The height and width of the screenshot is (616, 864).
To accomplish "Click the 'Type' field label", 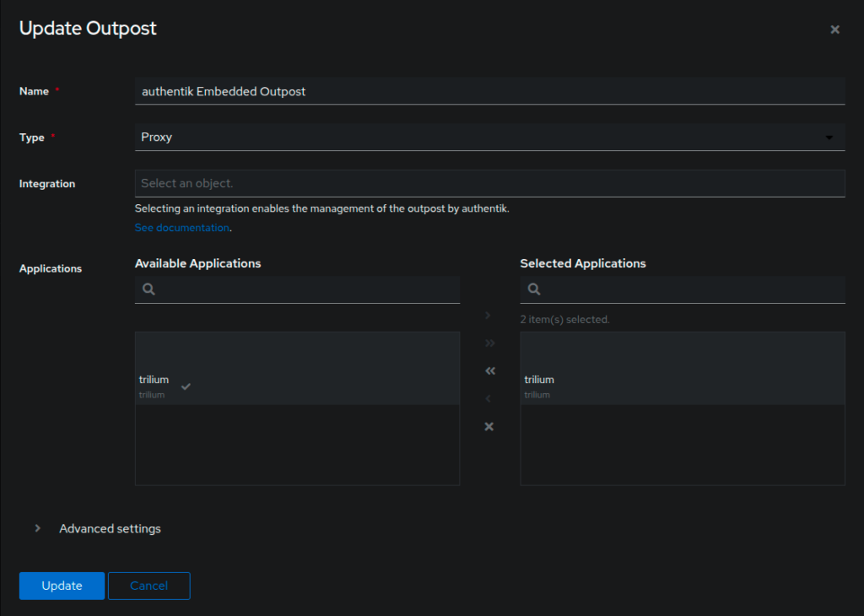I will coord(32,138).
